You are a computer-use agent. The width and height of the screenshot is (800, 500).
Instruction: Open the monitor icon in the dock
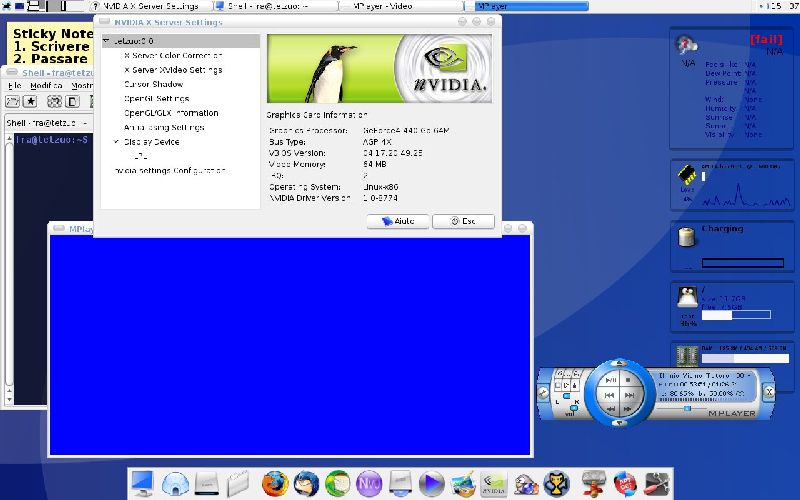pyautogui.click(x=142, y=483)
